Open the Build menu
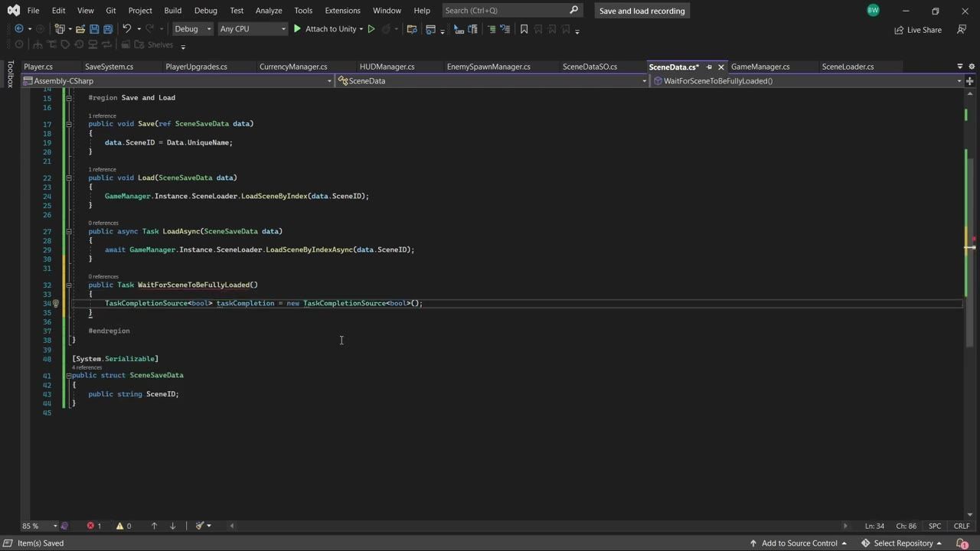Image resolution: width=980 pixels, height=551 pixels. tap(172, 10)
